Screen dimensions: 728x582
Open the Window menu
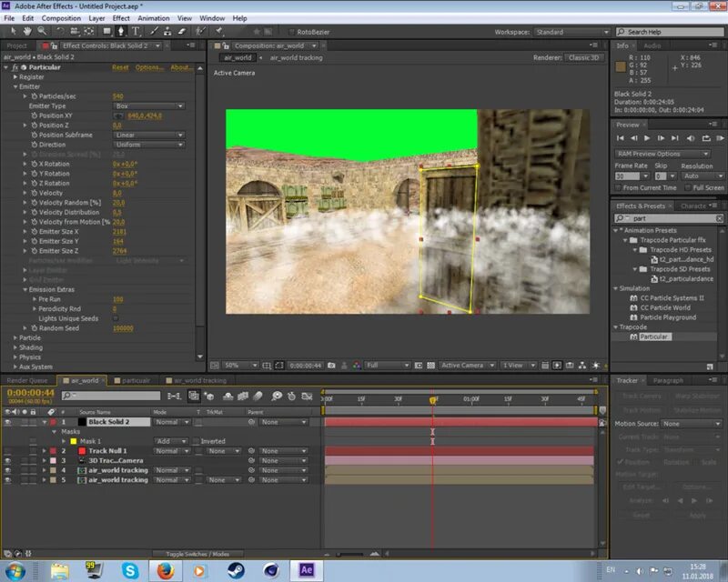click(212, 18)
